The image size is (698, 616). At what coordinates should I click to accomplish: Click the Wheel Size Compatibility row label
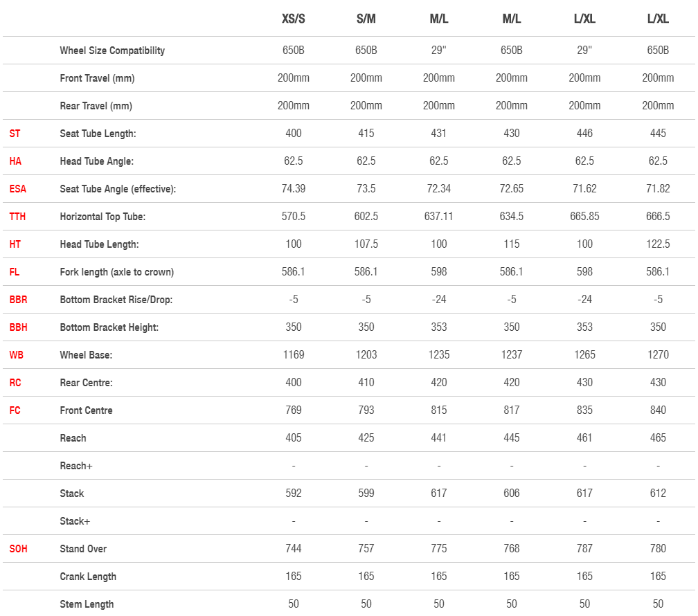(x=112, y=51)
